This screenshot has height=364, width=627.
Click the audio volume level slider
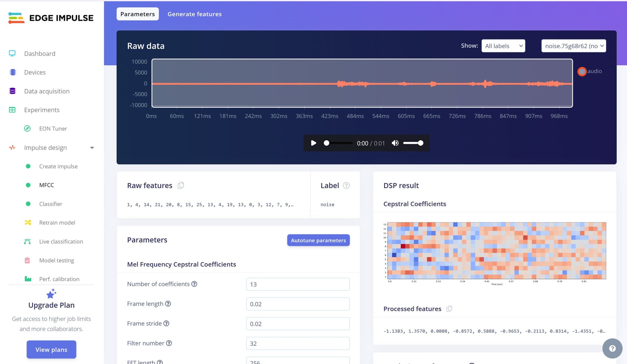(413, 143)
